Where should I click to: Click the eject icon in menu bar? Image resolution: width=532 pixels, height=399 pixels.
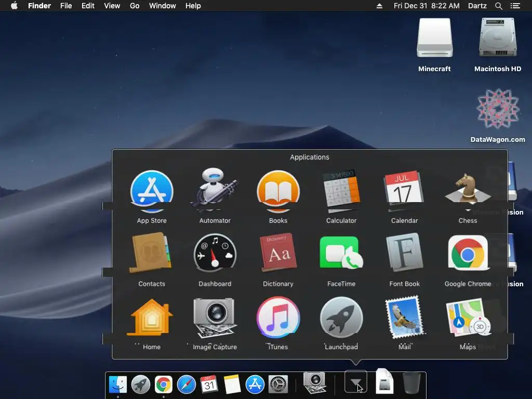pyautogui.click(x=379, y=6)
